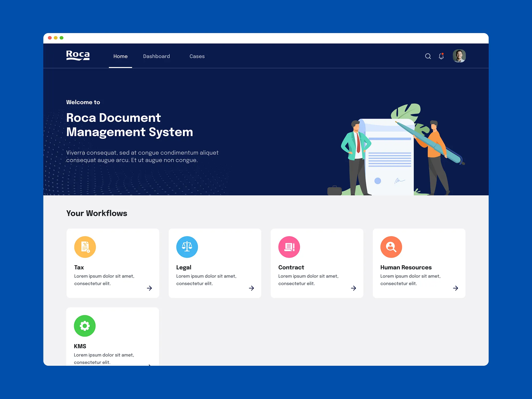Click the pink Contract icon
The image size is (532, 399).
[x=289, y=247]
